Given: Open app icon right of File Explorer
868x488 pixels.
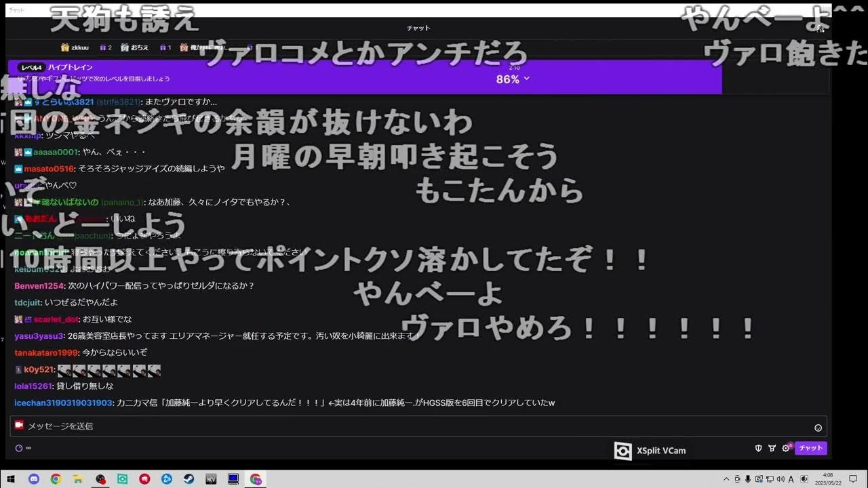Looking at the screenshot, I should [100, 479].
